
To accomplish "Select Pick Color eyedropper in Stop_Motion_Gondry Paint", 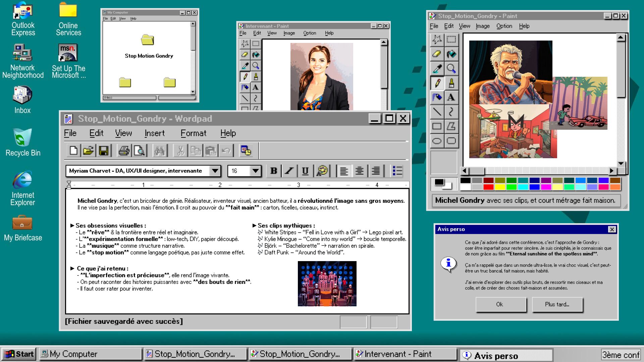I will tap(437, 68).
